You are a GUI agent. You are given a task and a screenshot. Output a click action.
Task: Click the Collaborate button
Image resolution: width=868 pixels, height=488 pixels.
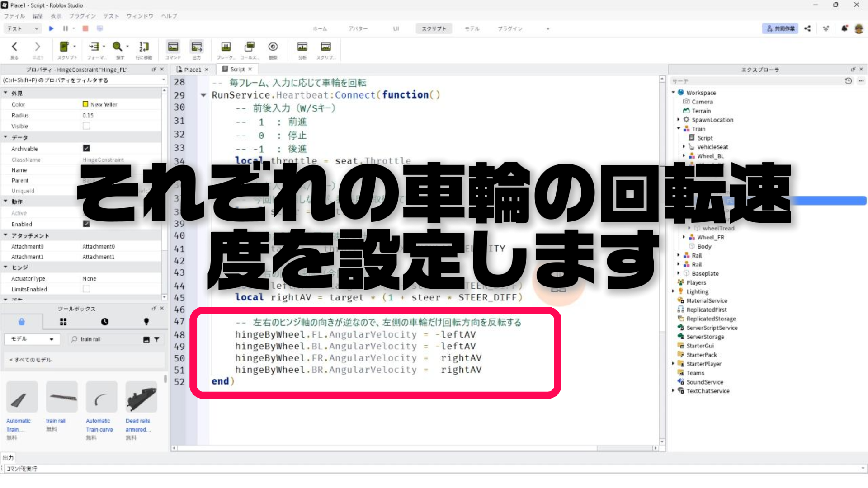click(780, 28)
